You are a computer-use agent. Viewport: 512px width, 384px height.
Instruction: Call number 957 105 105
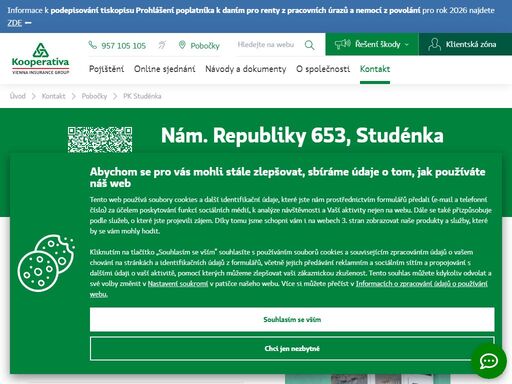[x=123, y=46]
